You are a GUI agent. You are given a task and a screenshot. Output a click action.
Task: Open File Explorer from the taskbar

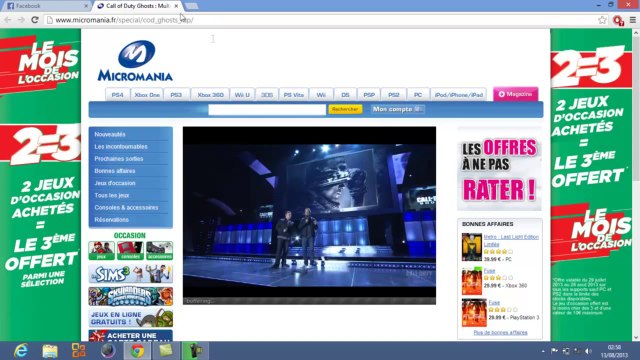pos(50,351)
